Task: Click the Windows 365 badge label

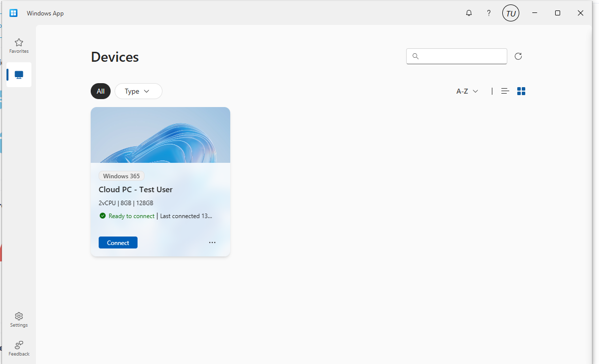Action: 122,176
